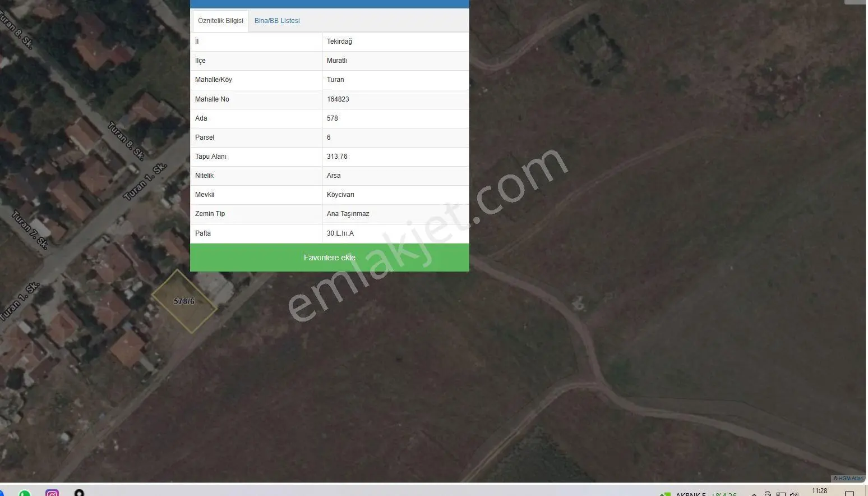The height and width of the screenshot is (496, 868).
Task: Open the notification center icon
Action: pos(849,493)
